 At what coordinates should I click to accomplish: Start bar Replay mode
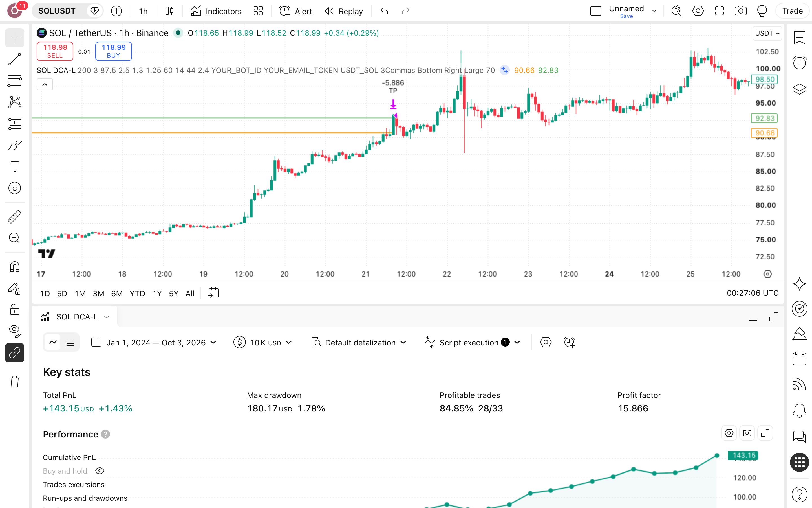[x=344, y=11]
